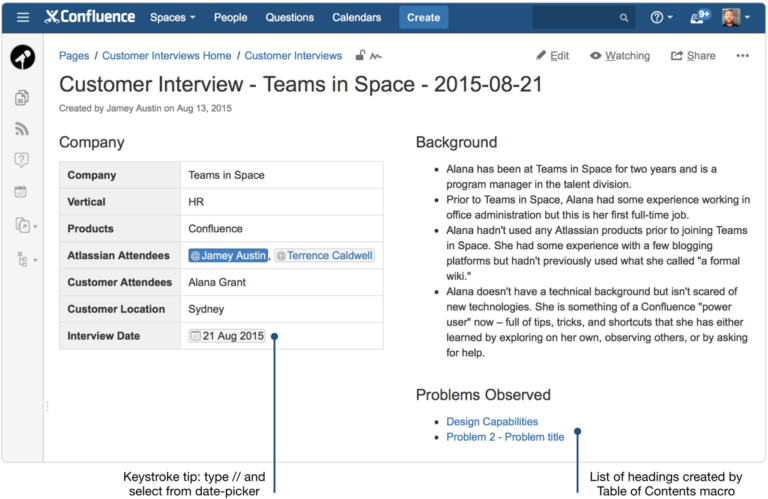Open the help question-mark menu
768x499 pixels.
click(661, 18)
